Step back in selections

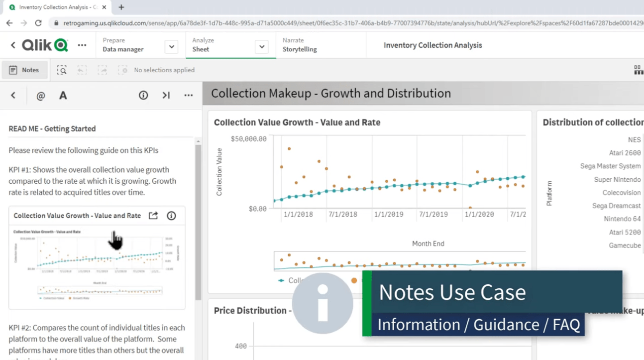[82, 70]
